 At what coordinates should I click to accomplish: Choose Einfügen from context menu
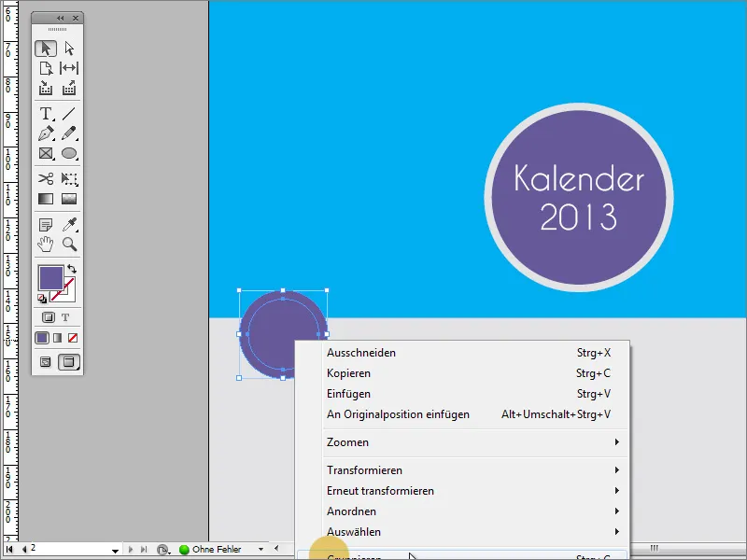tap(463, 394)
